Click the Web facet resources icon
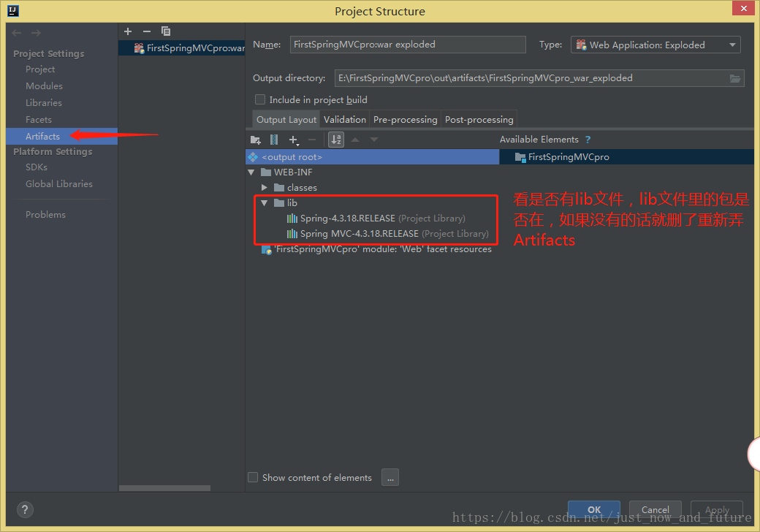 (x=266, y=249)
